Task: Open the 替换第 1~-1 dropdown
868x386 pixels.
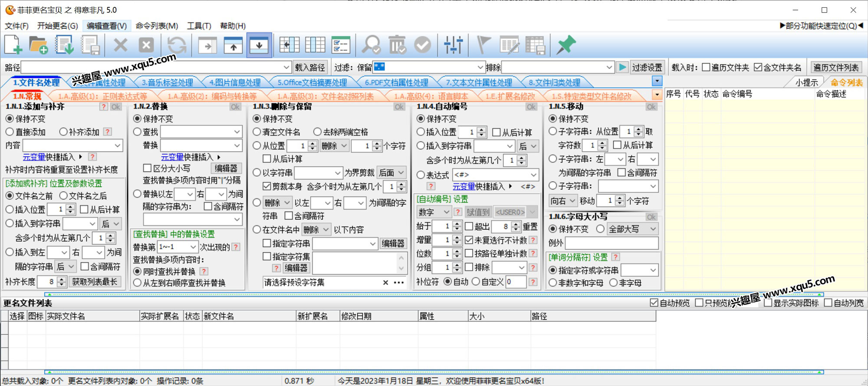Action: (x=193, y=247)
